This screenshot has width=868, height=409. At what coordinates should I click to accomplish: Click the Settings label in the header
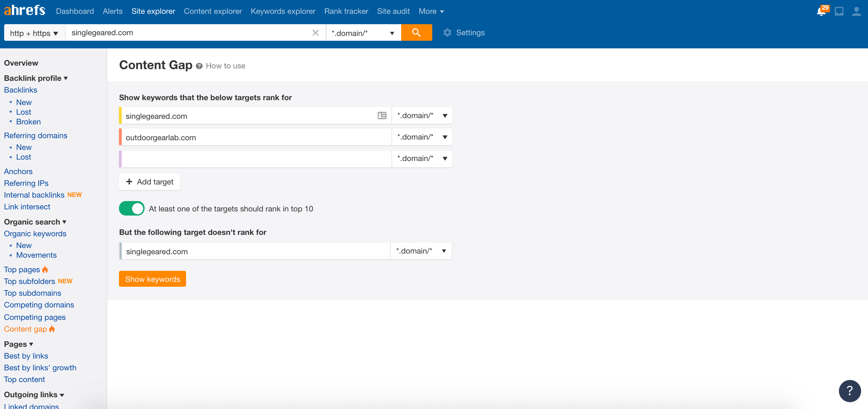[x=470, y=32]
